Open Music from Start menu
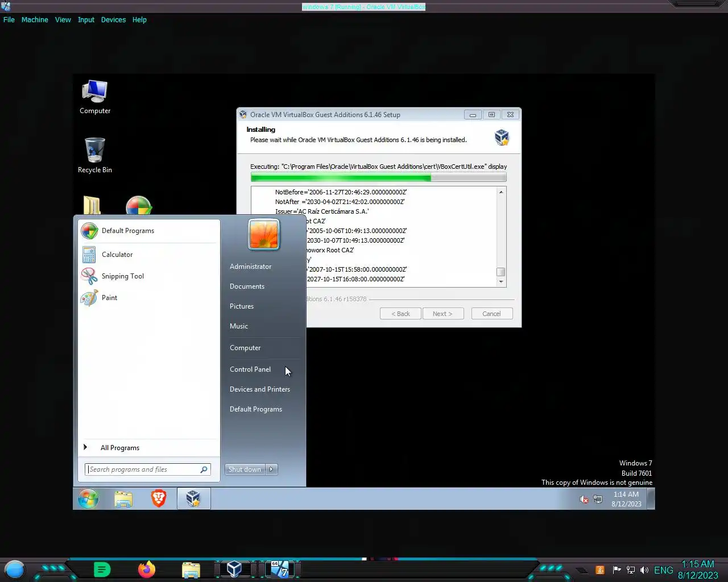Screen dimensions: 728x582 pyautogui.click(x=239, y=326)
